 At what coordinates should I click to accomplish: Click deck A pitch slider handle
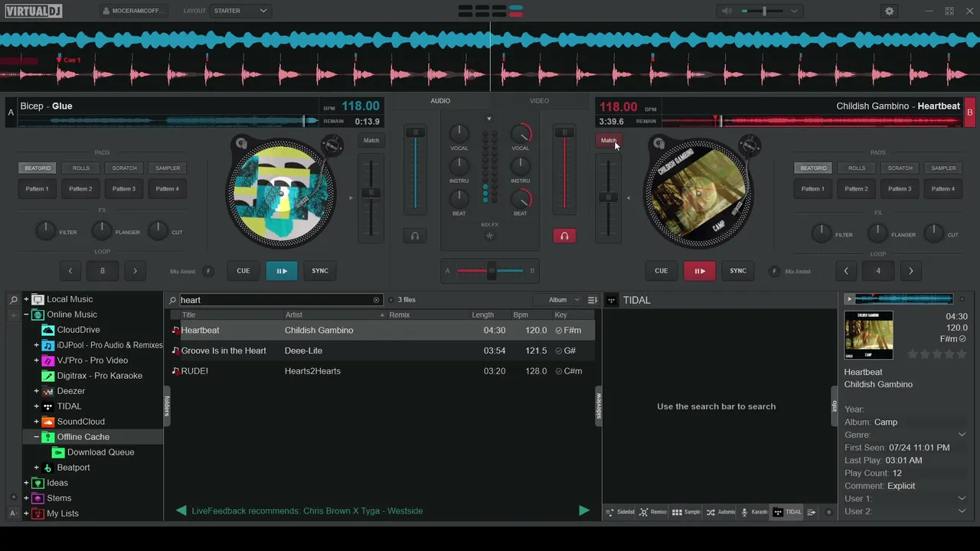click(x=371, y=193)
